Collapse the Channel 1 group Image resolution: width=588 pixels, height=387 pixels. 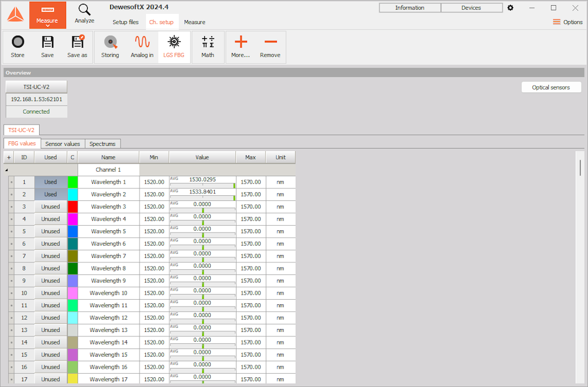(x=6, y=170)
